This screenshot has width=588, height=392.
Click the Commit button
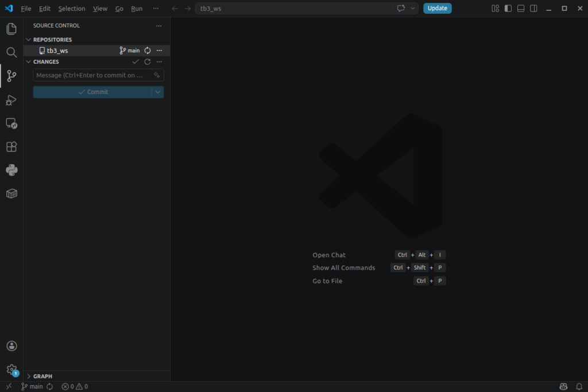tap(92, 92)
